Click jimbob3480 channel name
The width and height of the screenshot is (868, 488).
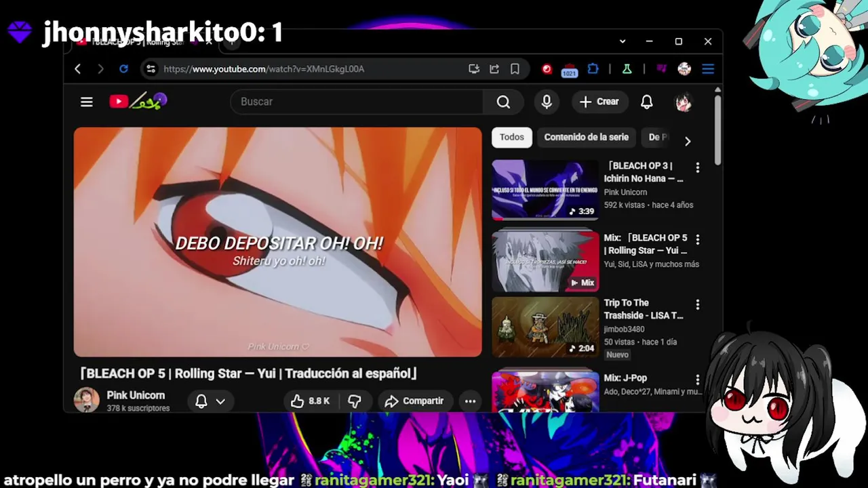[624, 329]
